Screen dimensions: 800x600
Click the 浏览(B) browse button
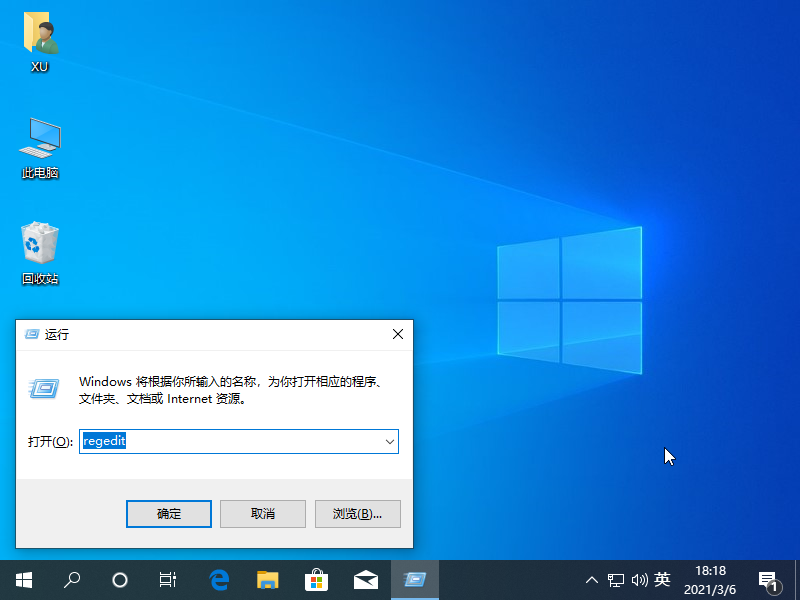coord(356,513)
